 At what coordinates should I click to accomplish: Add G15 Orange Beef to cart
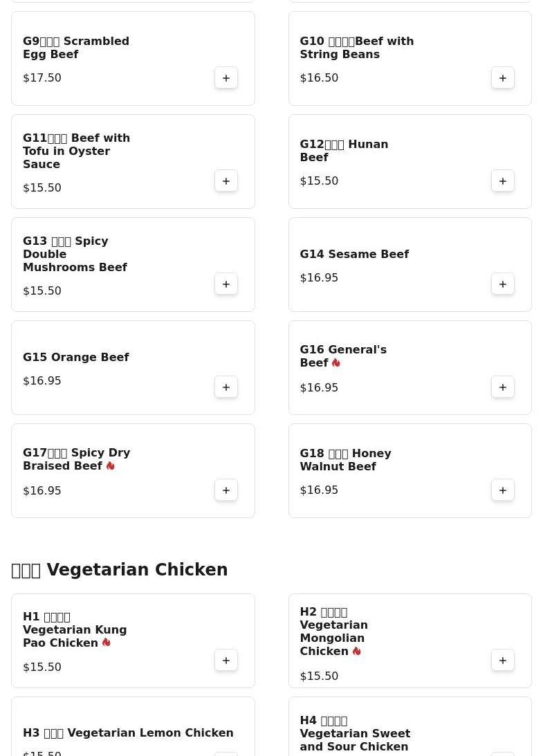coord(226,387)
